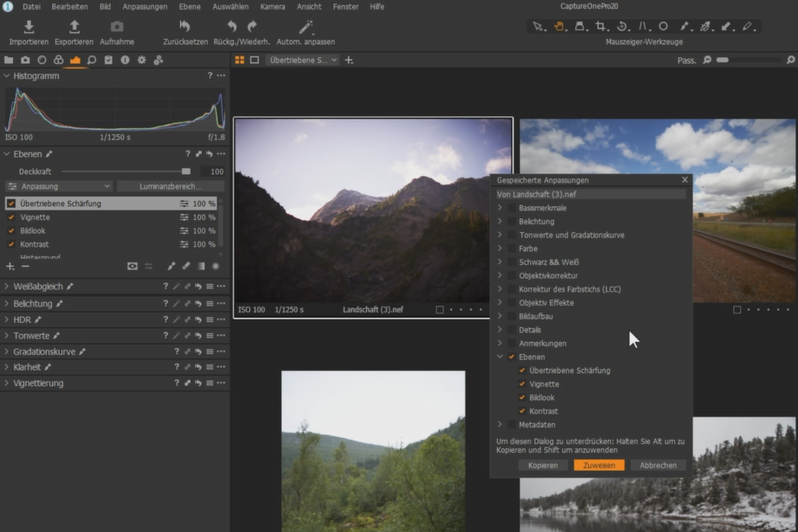Switch to single image view

(254, 60)
